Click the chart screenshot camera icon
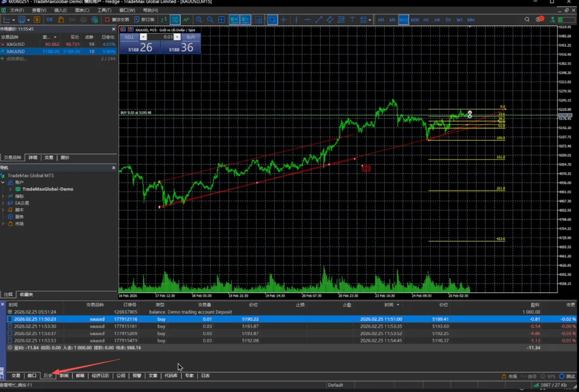 (259, 20)
